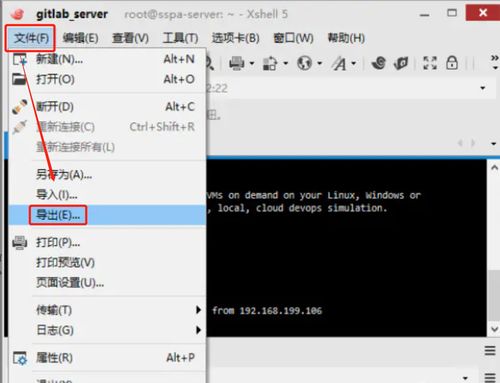Close the Xshell window

pyautogui.click(x=483, y=13)
